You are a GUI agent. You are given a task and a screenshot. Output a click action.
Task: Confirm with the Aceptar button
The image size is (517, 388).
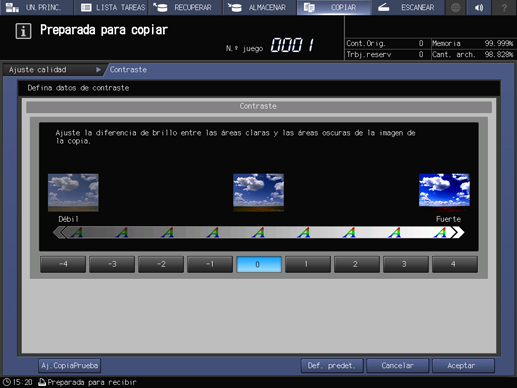463,366
